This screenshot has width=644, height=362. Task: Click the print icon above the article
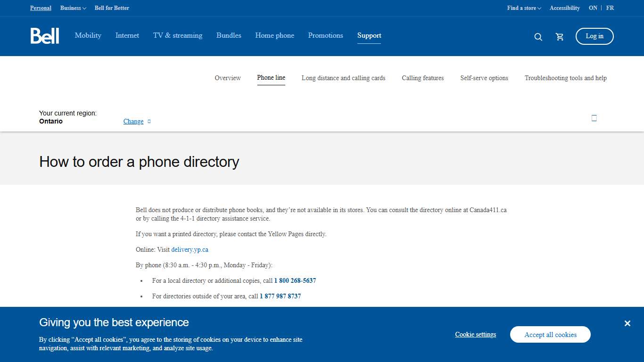pos(594,118)
